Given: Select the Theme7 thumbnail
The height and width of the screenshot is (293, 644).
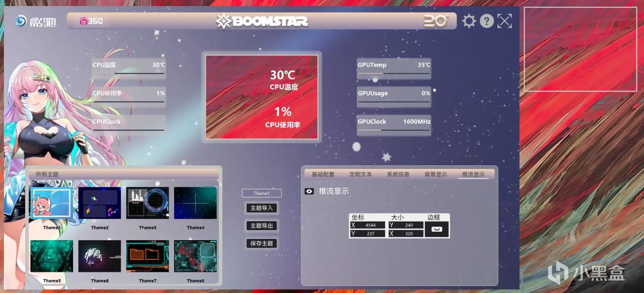Looking at the screenshot, I should pos(147,256).
